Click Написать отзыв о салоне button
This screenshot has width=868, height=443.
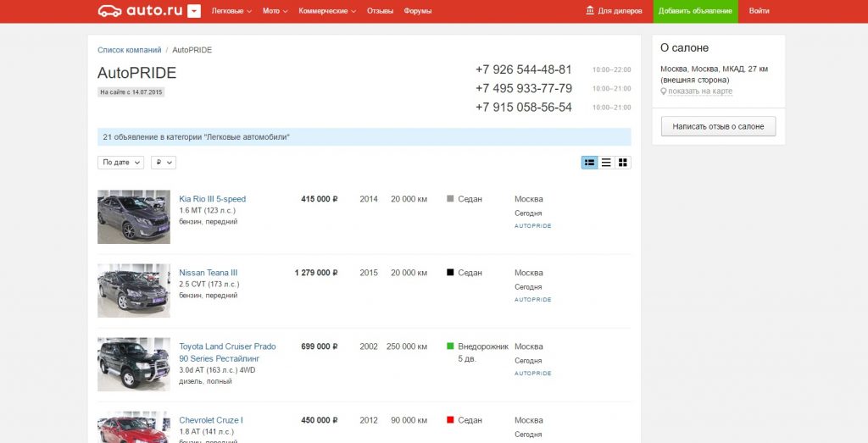tap(718, 126)
